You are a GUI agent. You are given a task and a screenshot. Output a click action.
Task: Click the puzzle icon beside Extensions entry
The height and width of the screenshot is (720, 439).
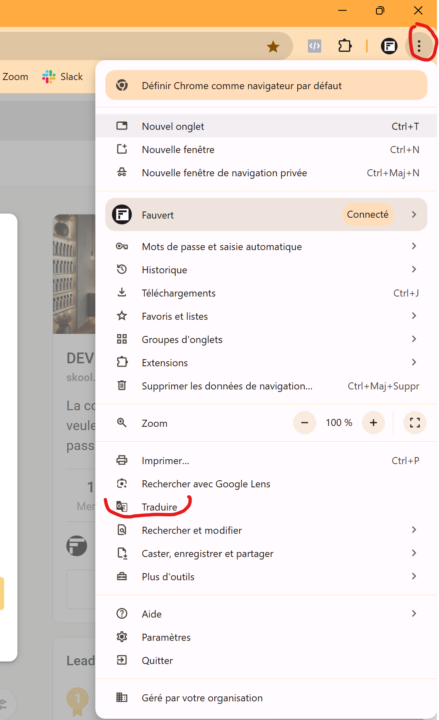[x=122, y=362]
